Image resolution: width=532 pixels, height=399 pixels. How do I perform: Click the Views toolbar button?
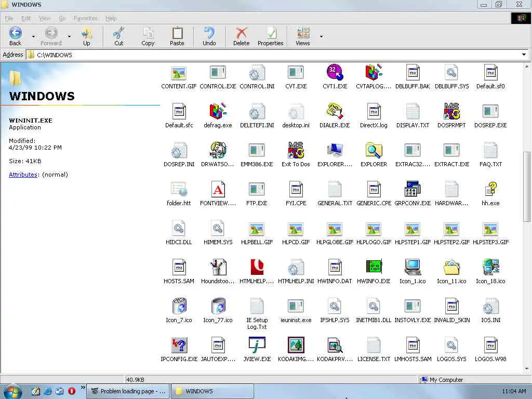(x=303, y=36)
